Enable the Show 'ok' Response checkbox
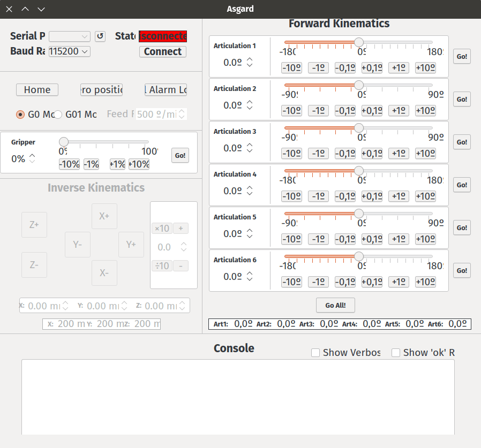Image resolution: width=481 pixels, height=448 pixels. [x=396, y=353]
